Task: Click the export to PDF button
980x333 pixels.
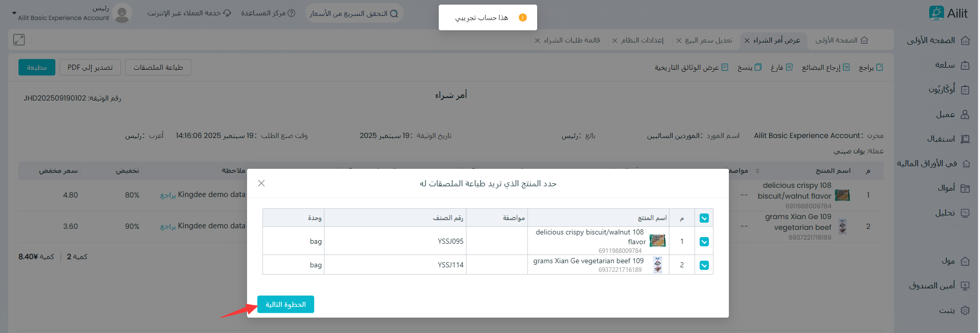Action: pos(90,67)
